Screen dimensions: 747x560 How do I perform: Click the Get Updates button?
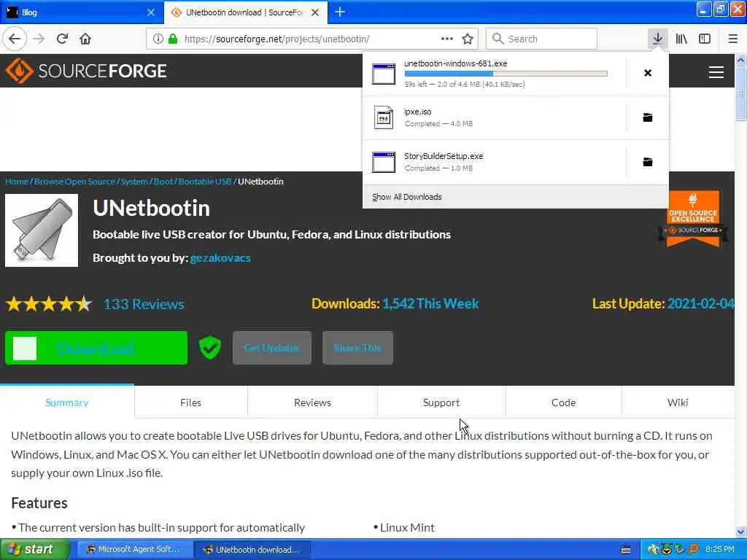pyautogui.click(x=271, y=348)
